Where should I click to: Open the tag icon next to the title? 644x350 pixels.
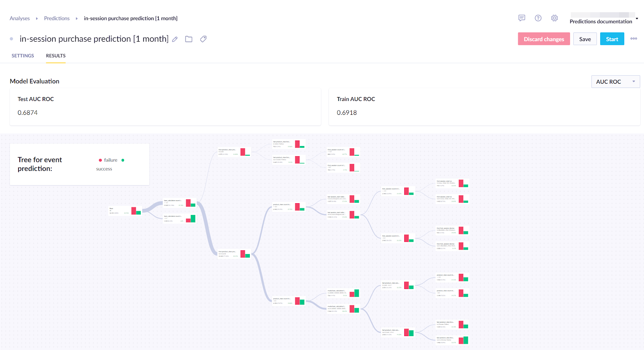click(203, 39)
